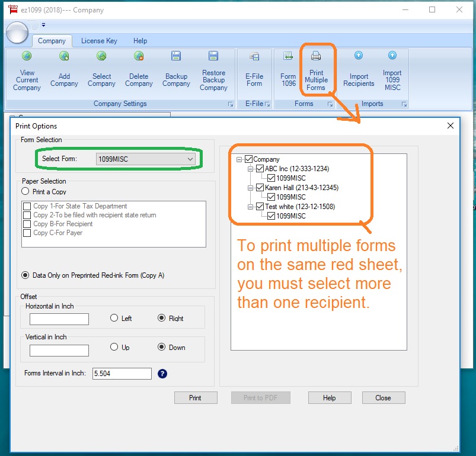Click the Forms Interval in Inch field
The image size is (476, 456).
click(x=122, y=374)
